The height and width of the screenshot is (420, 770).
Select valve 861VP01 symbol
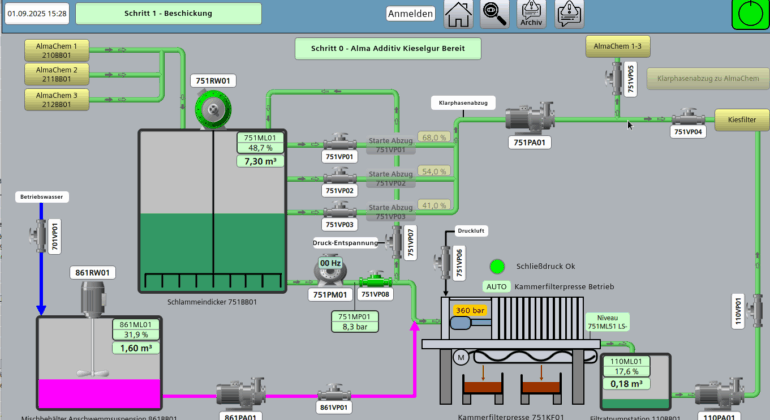point(334,393)
